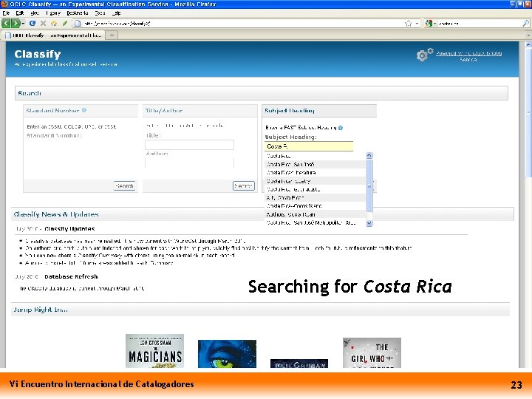Viewport: 532px width, 399px height.
Task: Click the Firefox title bar icon
Action: click(x=4, y=4)
